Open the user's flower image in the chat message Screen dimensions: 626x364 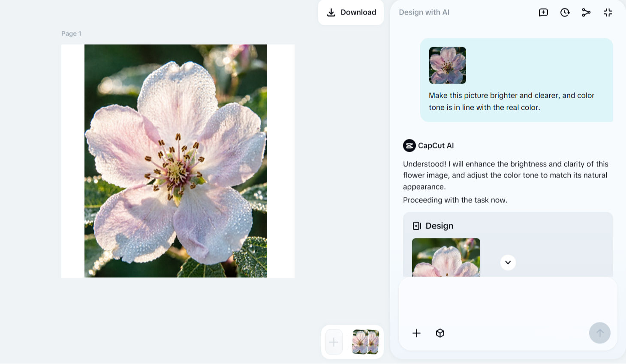click(x=447, y=65)
